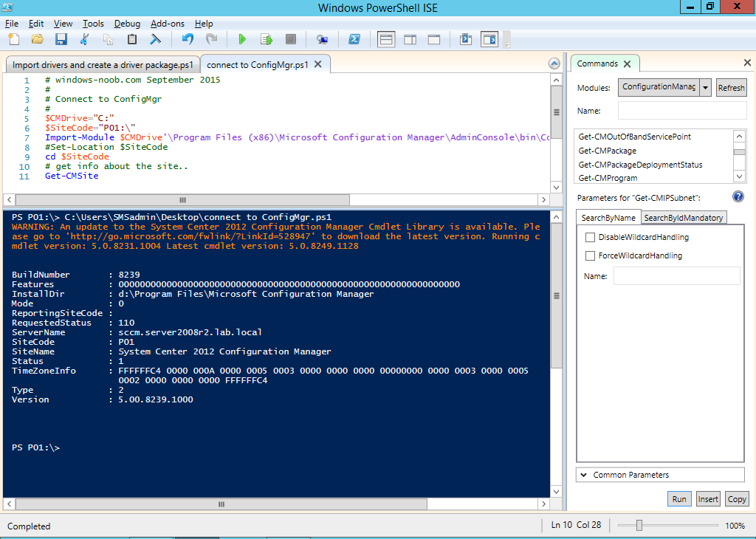Open the File menu
The image size is (756, 539).
point(12,23)
